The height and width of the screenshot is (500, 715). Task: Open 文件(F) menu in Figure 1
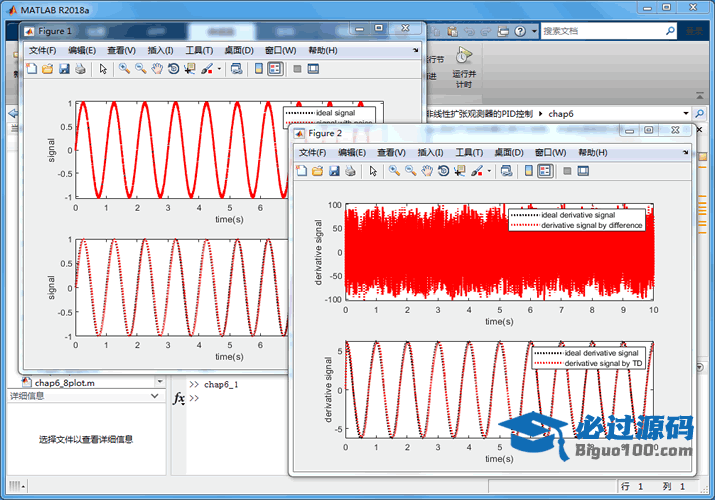[42, 50]
